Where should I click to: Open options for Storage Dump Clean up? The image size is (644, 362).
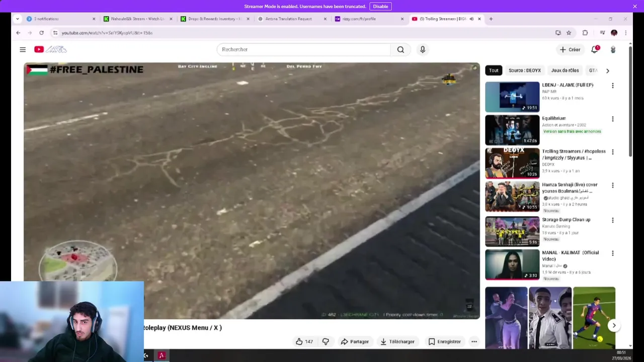coord(612,220)
